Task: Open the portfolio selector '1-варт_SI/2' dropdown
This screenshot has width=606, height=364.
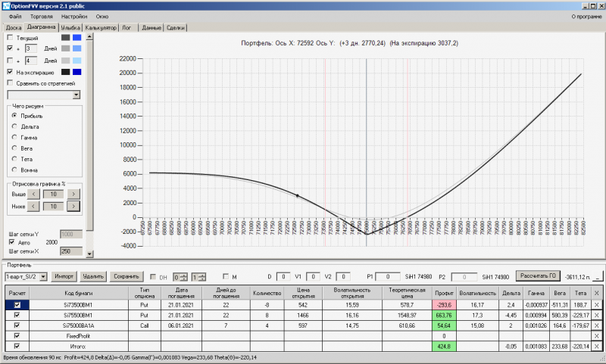Action: point(44,277)
